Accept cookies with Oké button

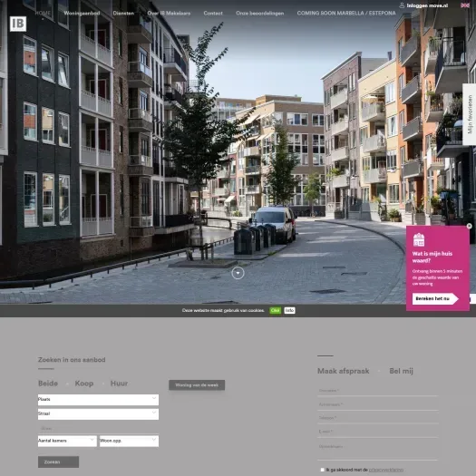coord(275,310)
